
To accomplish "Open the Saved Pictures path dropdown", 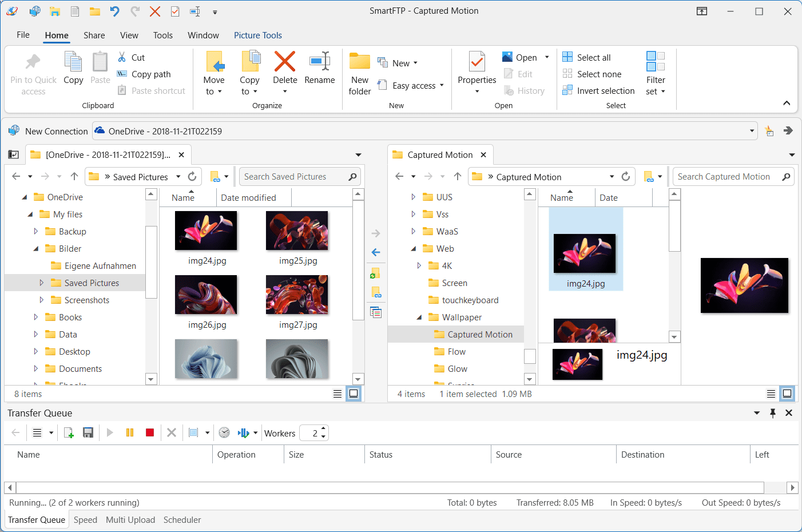I will 178,177.
